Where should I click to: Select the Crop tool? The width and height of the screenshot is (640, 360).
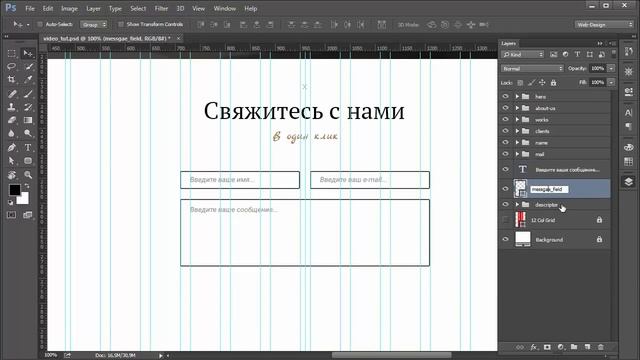click(11, 79)
